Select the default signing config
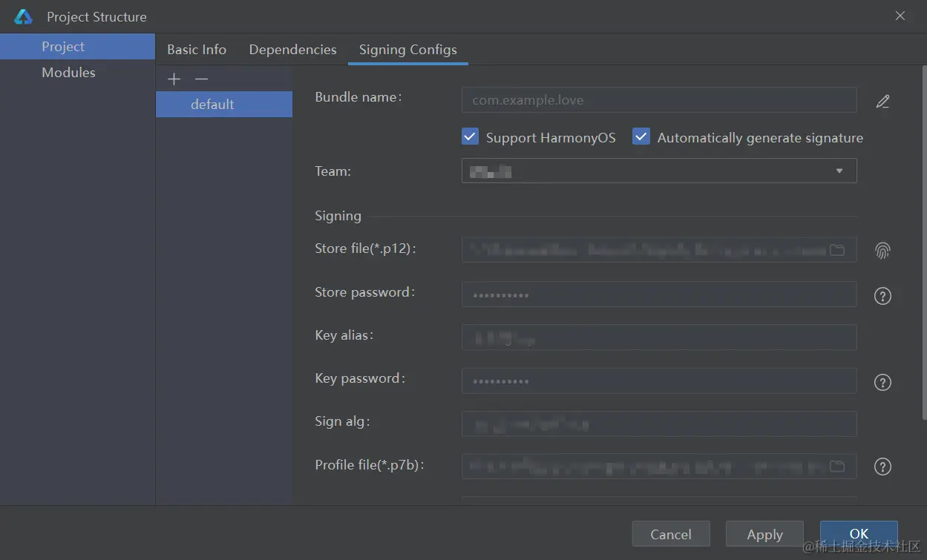Viewport: 927px width, 560px height. (224, 105)
